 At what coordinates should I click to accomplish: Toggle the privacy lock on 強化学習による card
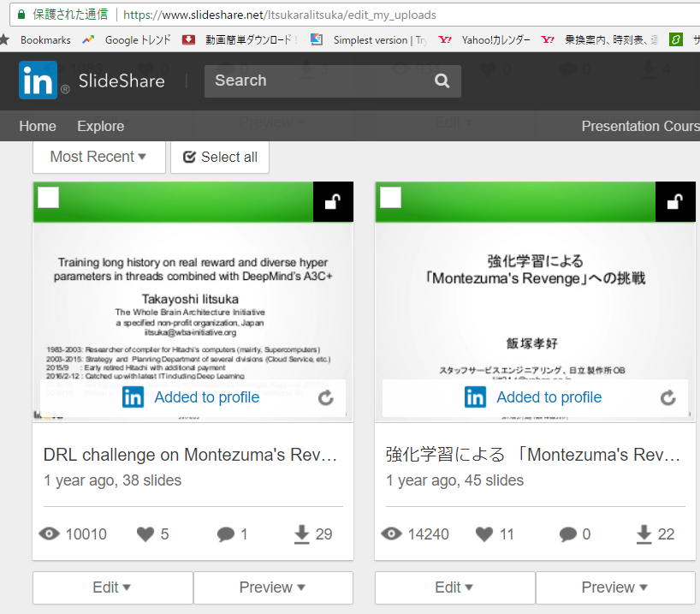coord(675,201)
